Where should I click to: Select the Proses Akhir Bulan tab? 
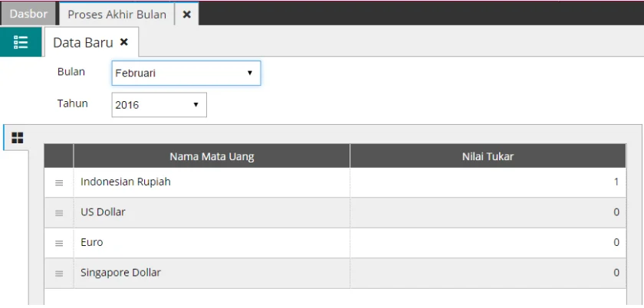pyautogui.click(x=117, y=15)
